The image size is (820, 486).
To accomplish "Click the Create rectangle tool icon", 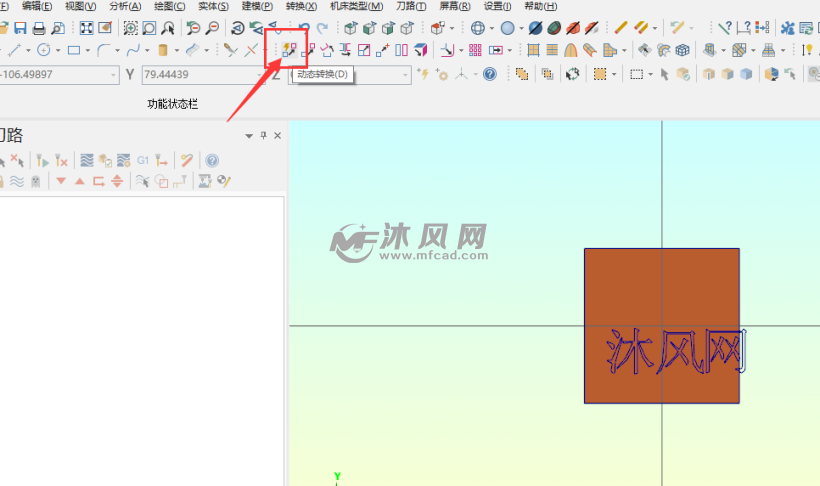I will pos(74,50).
